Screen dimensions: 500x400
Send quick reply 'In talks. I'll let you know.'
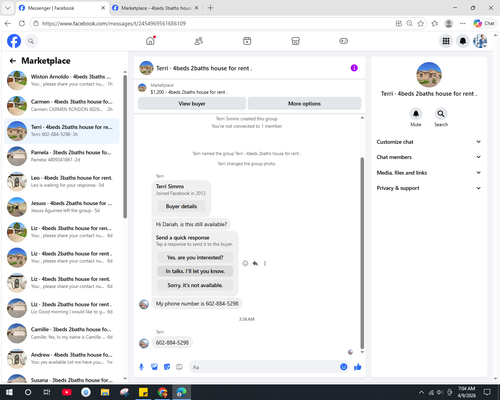[195, 271]
